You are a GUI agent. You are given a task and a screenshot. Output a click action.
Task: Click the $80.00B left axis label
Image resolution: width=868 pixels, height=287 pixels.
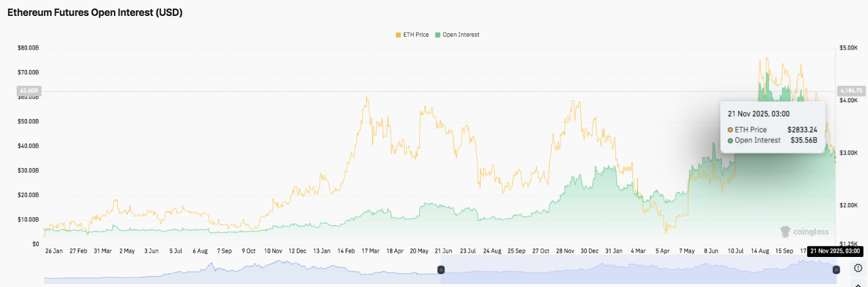tap(29, 47)
